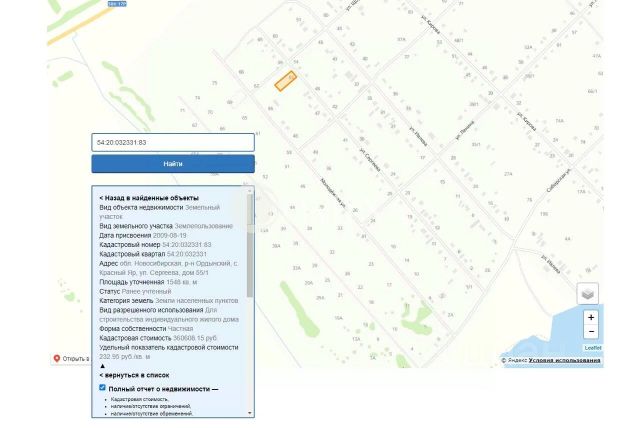Click the cadastral number input field
The height and width of the screenshot is (428, 640).
tap(173, 142)
